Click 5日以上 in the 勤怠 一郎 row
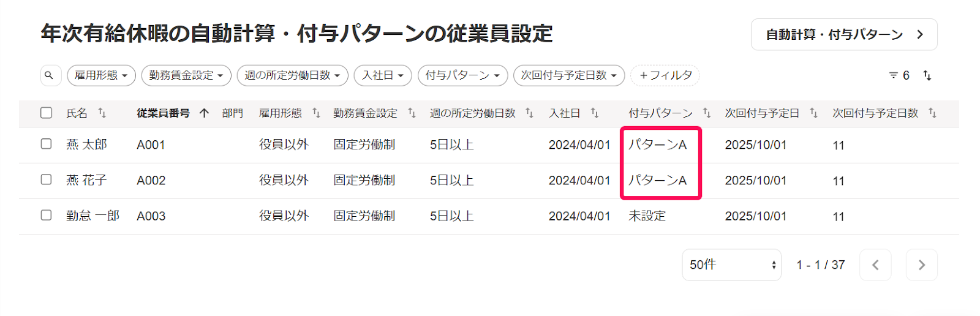 click(452, 216)
